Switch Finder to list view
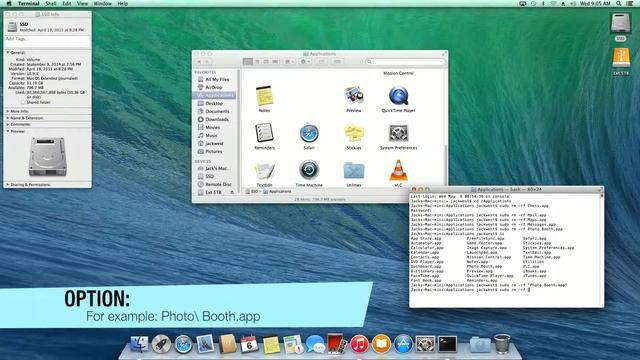 [x=257, y=62]
